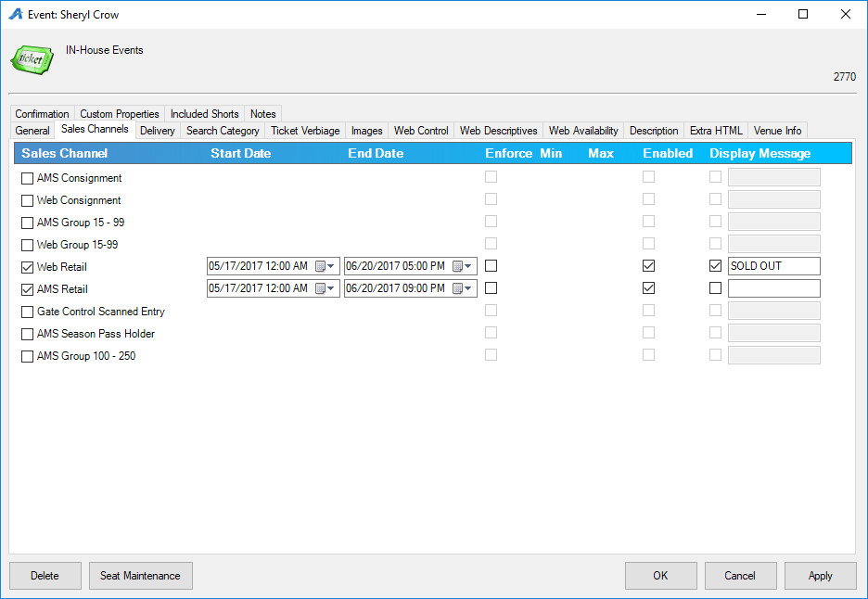
Task: Open calendar icon for AMS Retail end date
Action: point(457,288)
